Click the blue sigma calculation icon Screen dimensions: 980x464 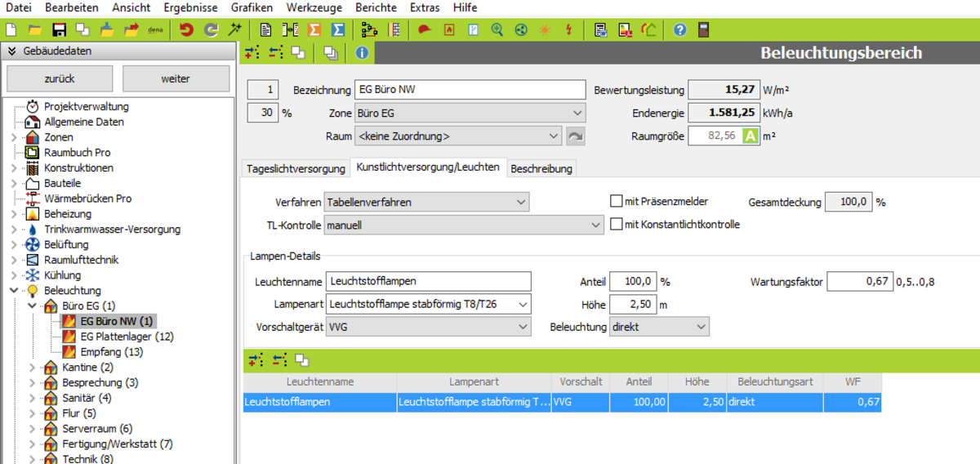[x=338, y=30]
